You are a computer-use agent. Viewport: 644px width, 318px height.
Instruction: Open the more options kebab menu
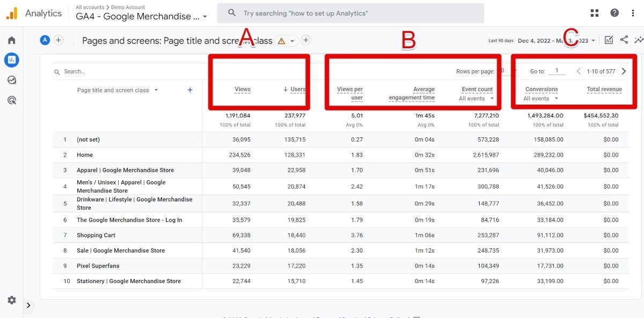point(633,13)
